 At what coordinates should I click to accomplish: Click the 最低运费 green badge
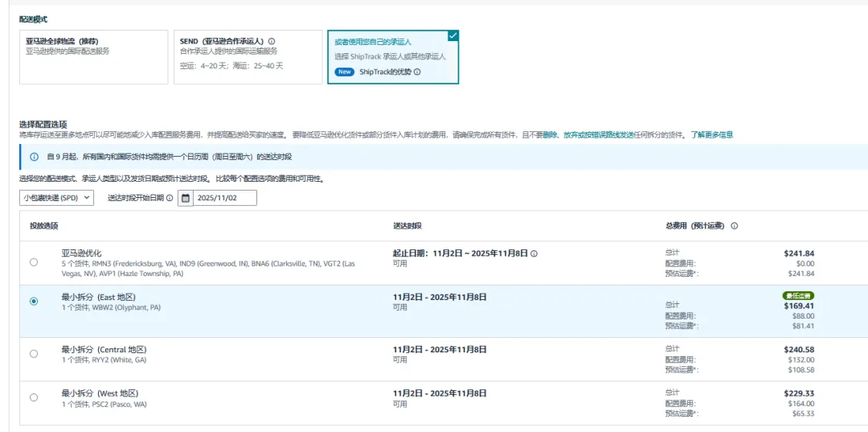[798, 296]
